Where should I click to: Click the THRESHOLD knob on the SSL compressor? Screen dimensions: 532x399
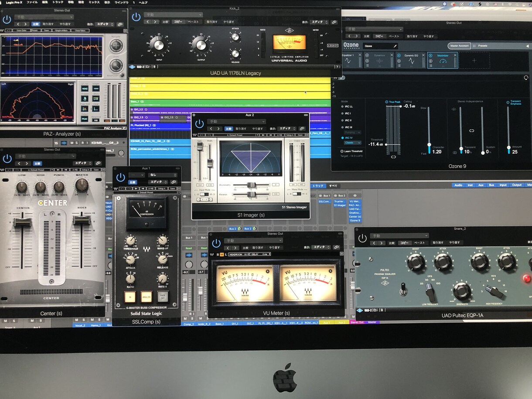point(130,241)
